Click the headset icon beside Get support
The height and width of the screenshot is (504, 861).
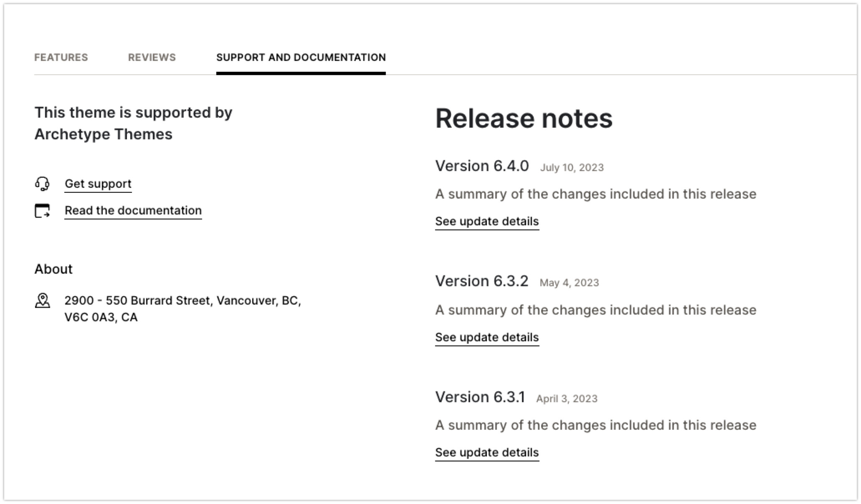pos(42,184)
